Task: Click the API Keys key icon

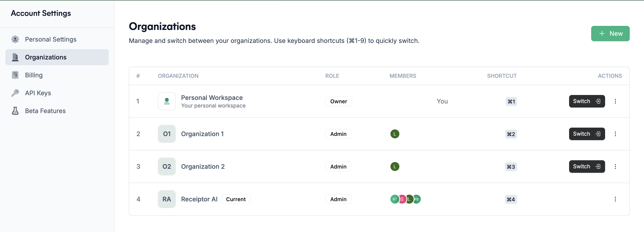Action: [x=15, y=93]
